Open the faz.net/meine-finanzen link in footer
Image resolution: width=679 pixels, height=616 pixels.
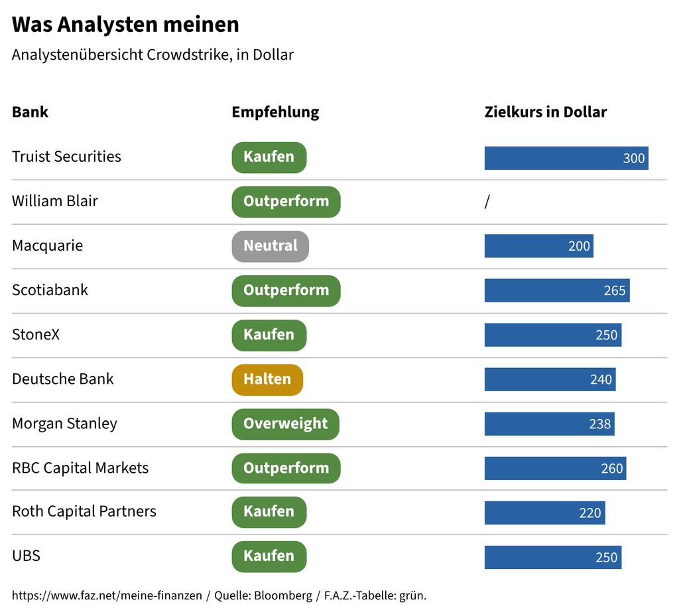click(x=107, y=595)
